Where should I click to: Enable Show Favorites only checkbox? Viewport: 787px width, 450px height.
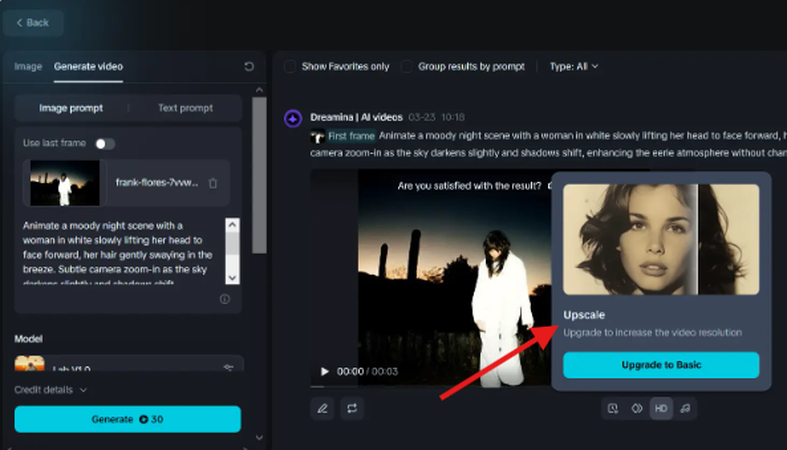[x=290, y=66]
